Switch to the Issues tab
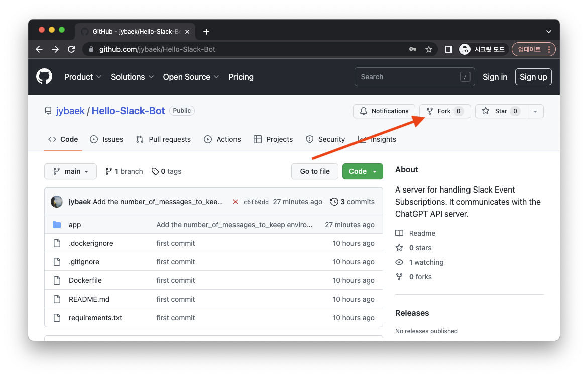Viewport: 588px width, 378px height. coord(106,139)
